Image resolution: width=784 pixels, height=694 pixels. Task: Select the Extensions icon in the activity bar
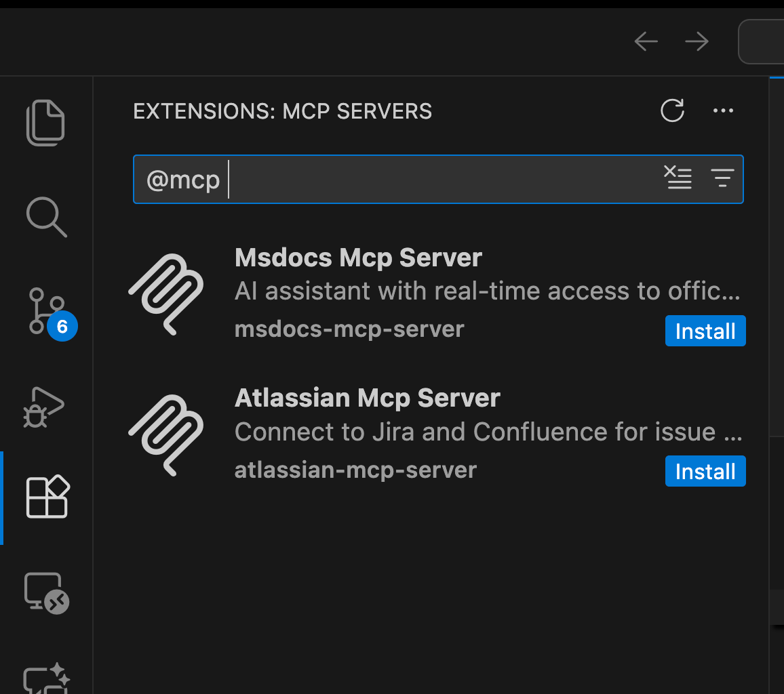tap(46, 497)
